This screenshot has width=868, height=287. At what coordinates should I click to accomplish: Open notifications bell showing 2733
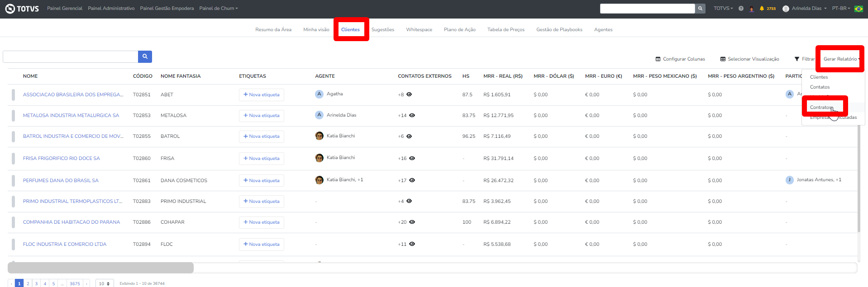pyautogui.click(x=767, y=9)
